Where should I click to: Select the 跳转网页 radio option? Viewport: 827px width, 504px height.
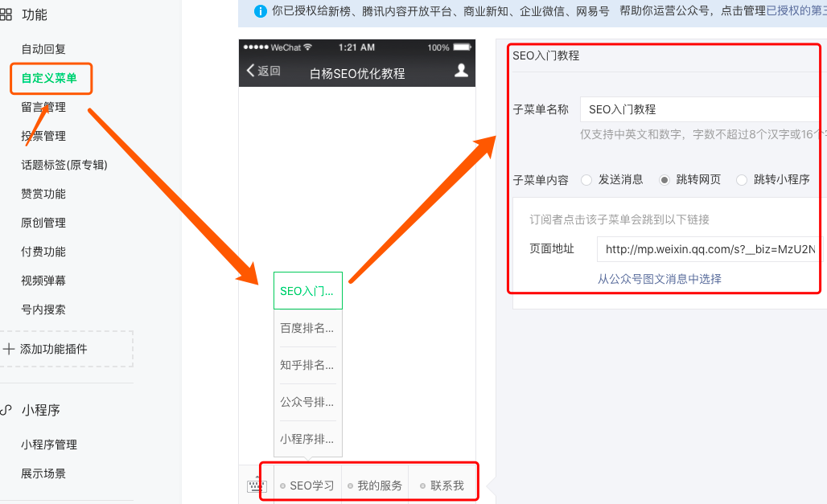click(x=666, y=180)
